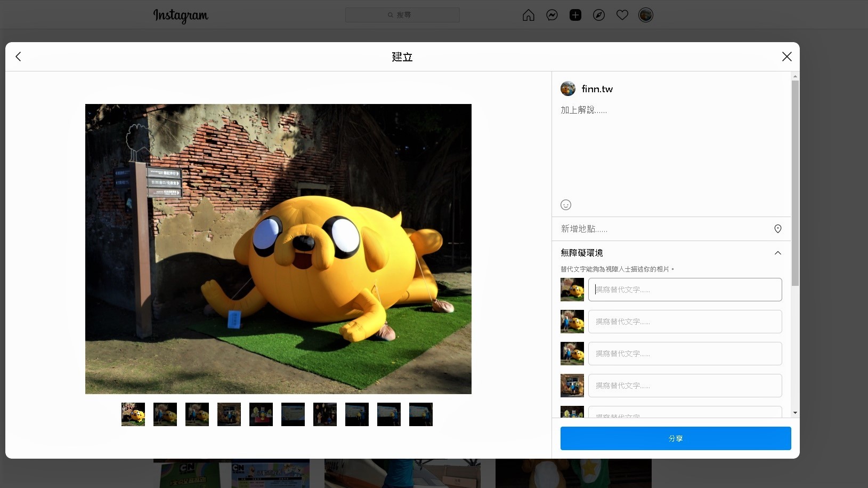Click the 建立 dialog title
This screenshot has width=868, height=488.
click(x=402, y=57)
